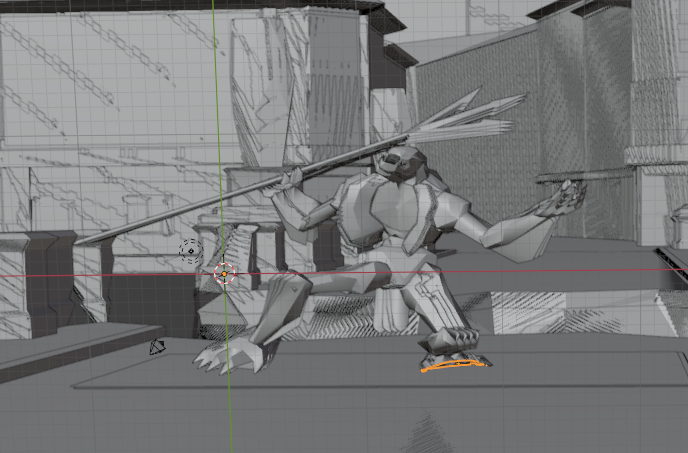
Task: Select the character's helmeted head
Action: pyautogui.click(x=402, y=164)
